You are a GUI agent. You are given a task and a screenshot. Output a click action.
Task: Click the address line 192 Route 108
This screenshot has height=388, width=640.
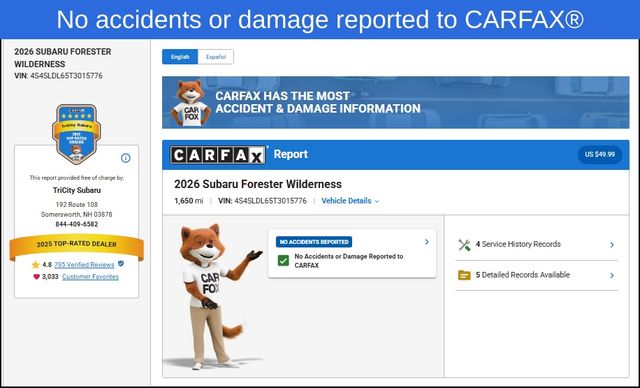pos(77,205)
